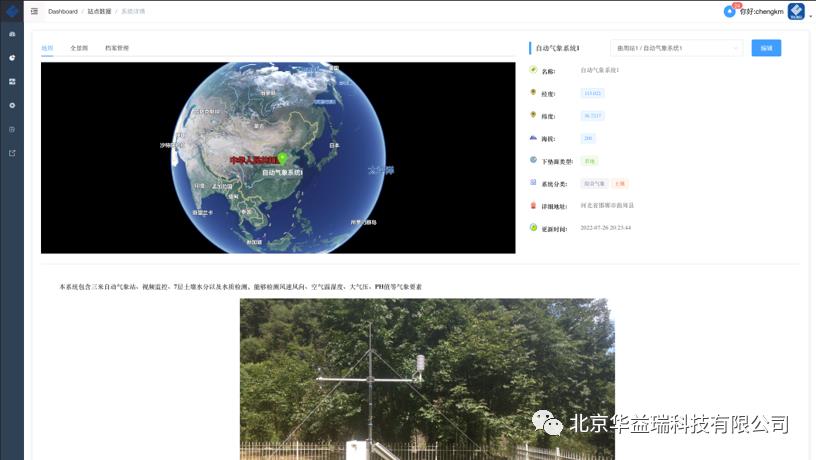Switch to the 地图 tab
The image size is (816, 460).
(x=47, y=48)
